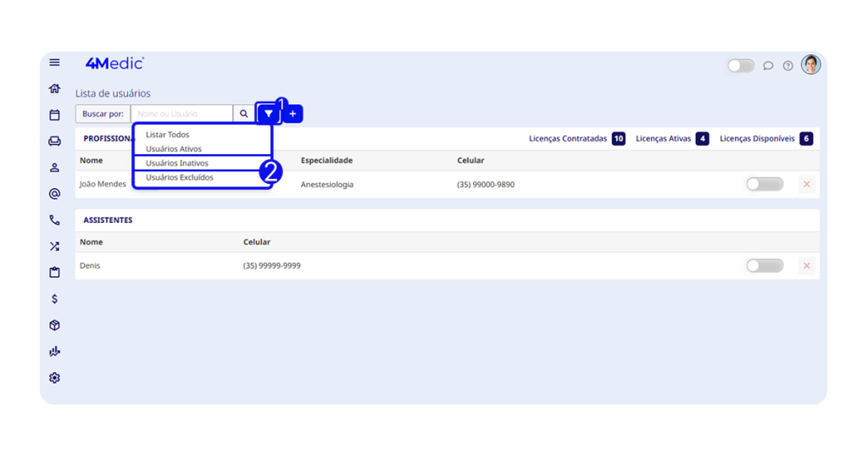
Task: Select Usuários Excluídos from filter menu
Action: click(x=180, y=177)
